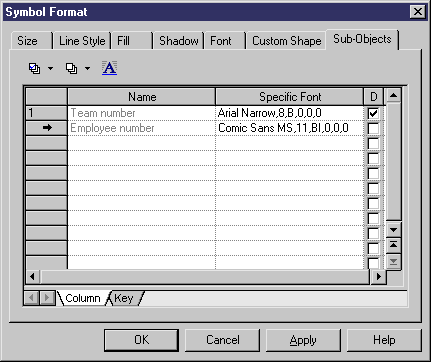Open dropdown arrow next to Select All icon
The width and height of the screenshot is (431, 362).
pos(50,69)
